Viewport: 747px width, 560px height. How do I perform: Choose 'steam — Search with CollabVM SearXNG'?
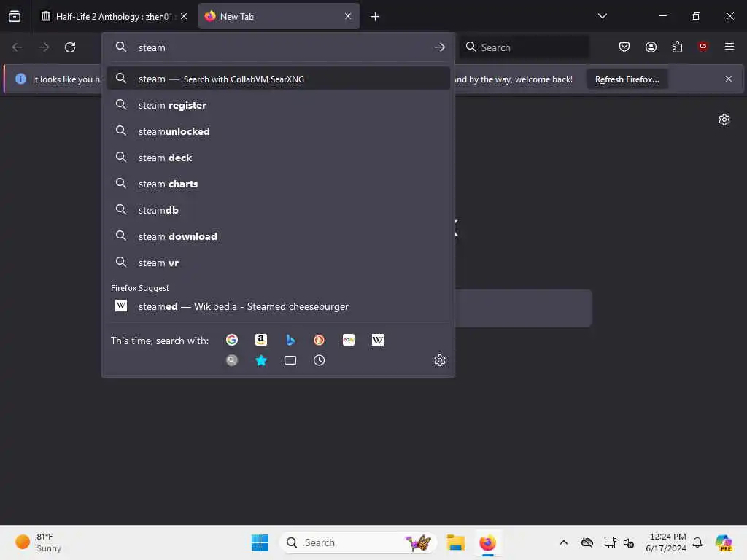pyautogui.click(x=278, y=79)
